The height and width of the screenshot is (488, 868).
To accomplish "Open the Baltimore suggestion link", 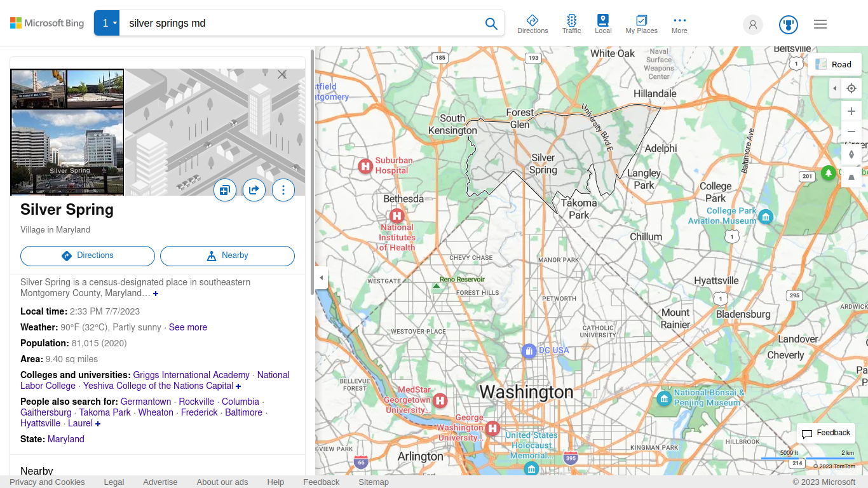I will (244, 412).
